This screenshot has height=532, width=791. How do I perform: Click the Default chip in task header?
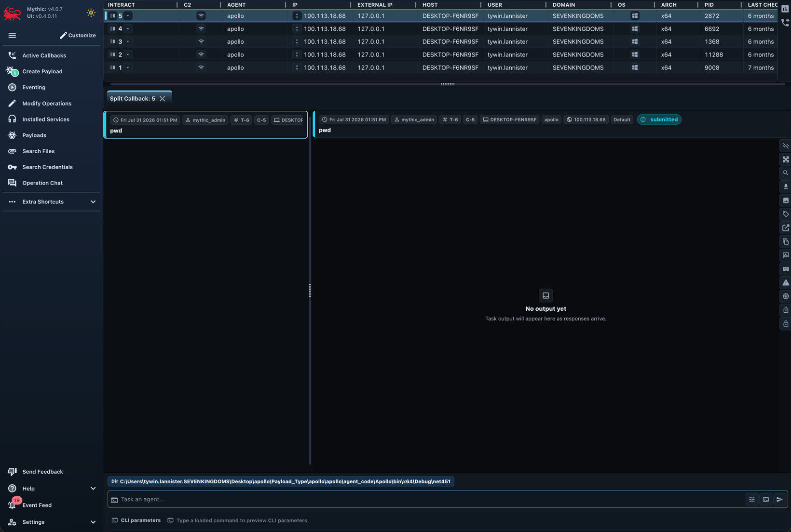[x=622, y=120]
